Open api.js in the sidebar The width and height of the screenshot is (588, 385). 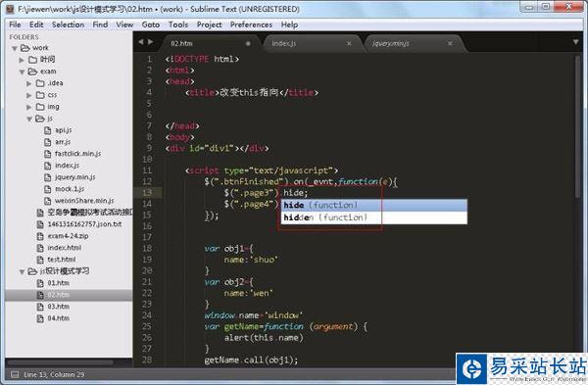pos(64,130)
